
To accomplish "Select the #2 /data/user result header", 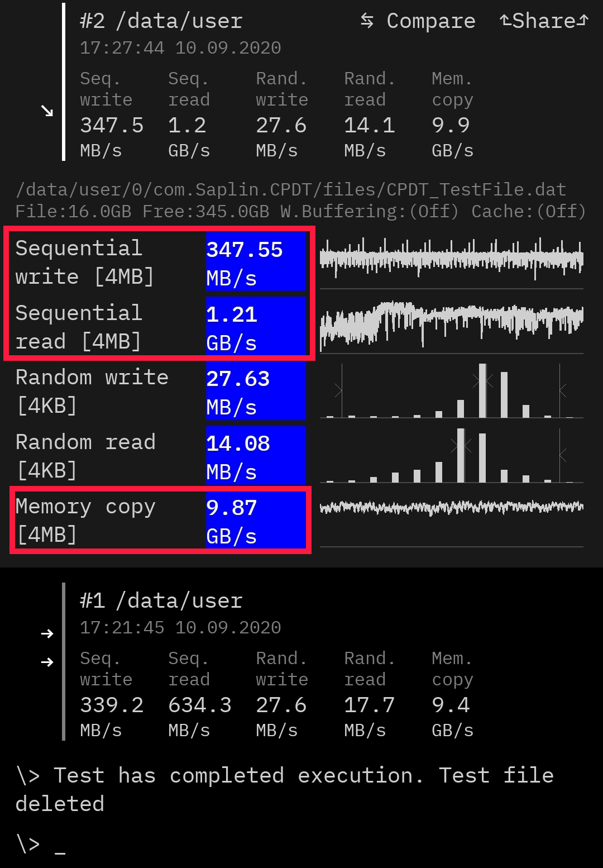I will pos(161,21).
